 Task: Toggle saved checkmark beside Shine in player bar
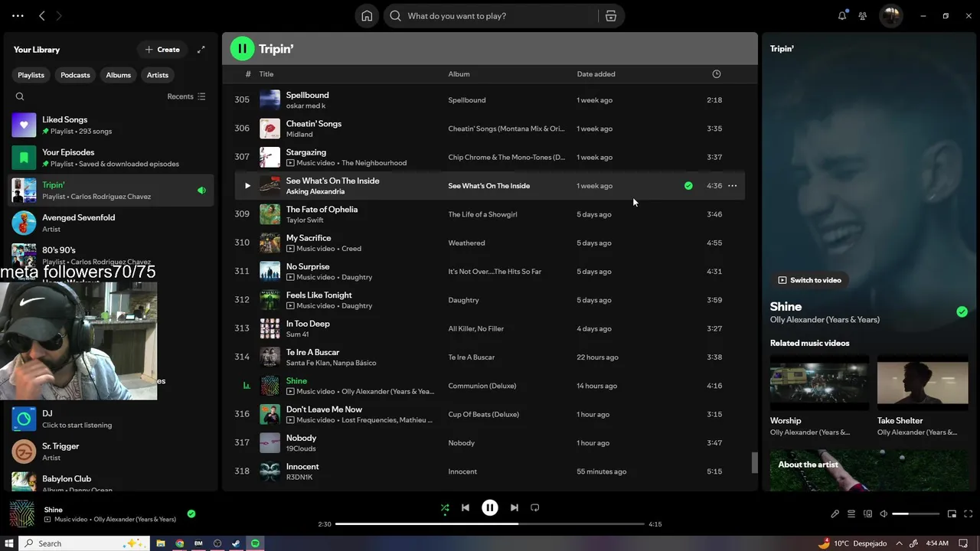191,514
